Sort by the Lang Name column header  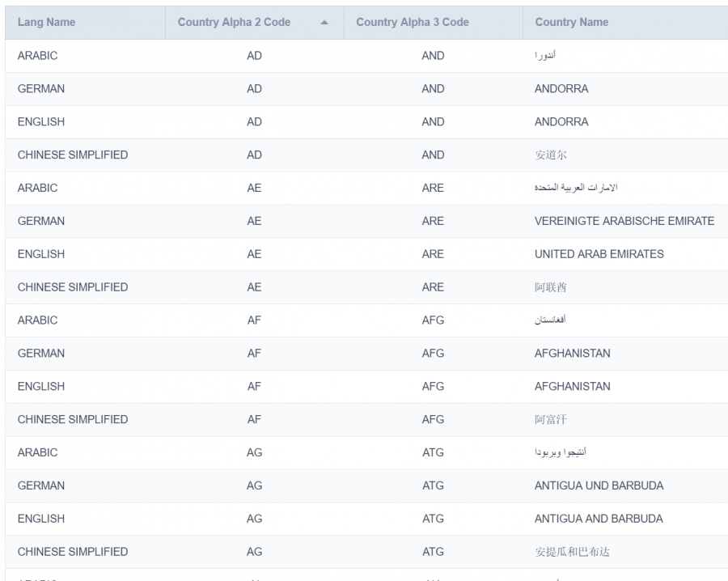[46, 23]
